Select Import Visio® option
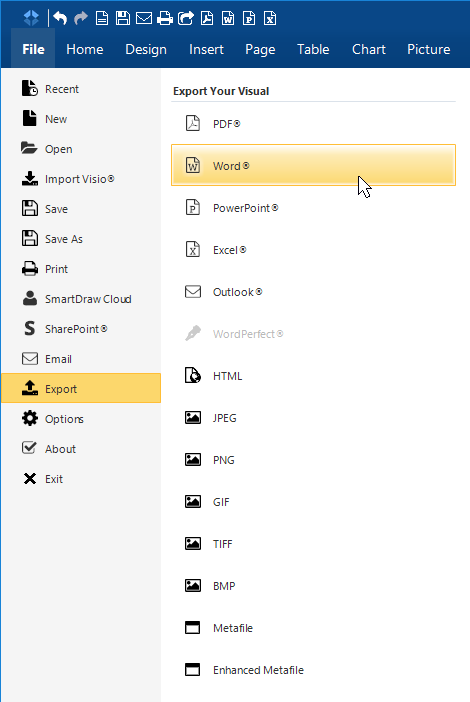 (x=81, y=179)
